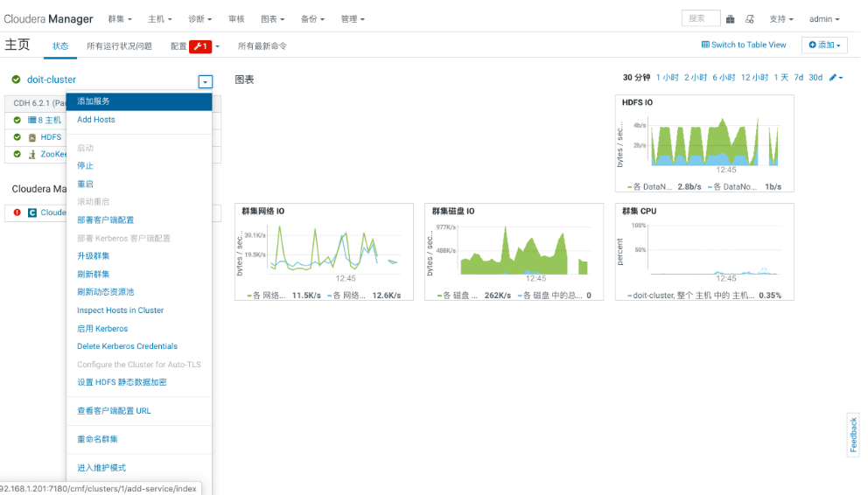Open the 8 主机 link
The width and height of the screenshot is (868, 495).
tap(49, 120)
